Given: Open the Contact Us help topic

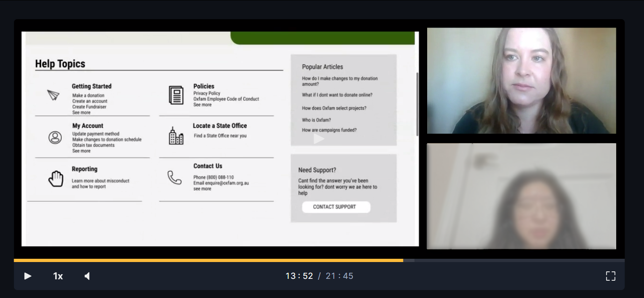Looking at the screenshot, I should coord(208,166).
